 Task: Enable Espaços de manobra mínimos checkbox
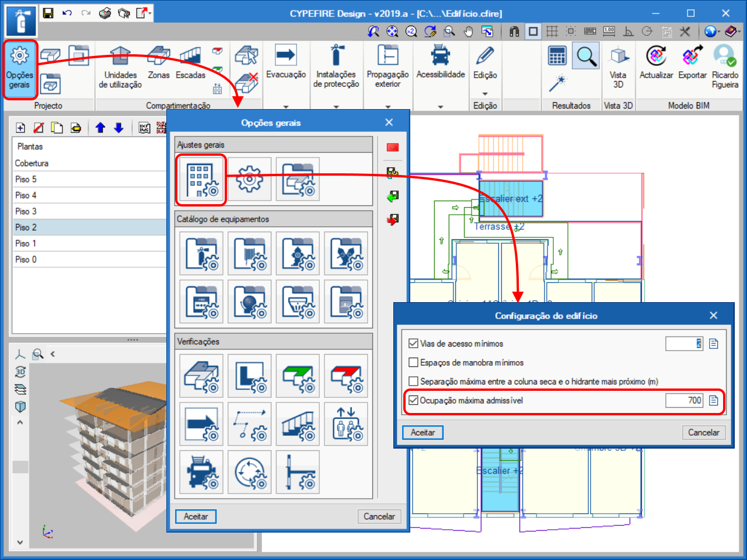point(414,362)
